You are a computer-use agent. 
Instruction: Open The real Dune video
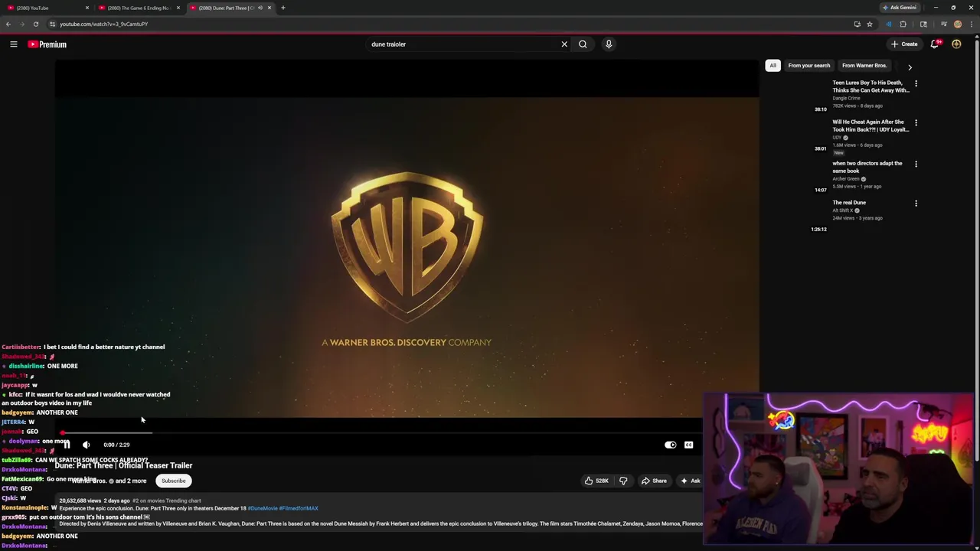[849, 203]
